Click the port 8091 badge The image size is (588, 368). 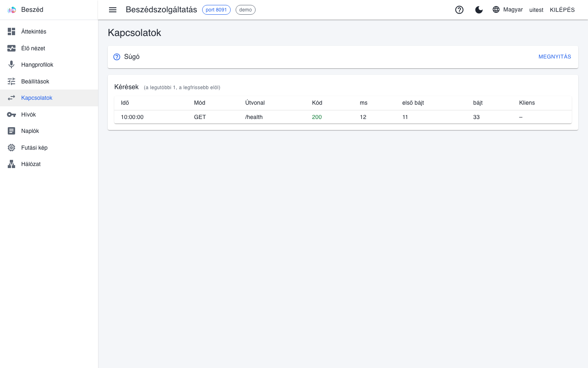tap(216, 10)
